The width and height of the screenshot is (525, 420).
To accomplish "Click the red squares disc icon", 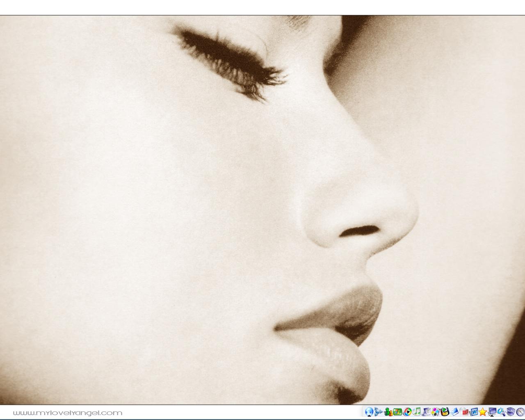I will point(464,412).
